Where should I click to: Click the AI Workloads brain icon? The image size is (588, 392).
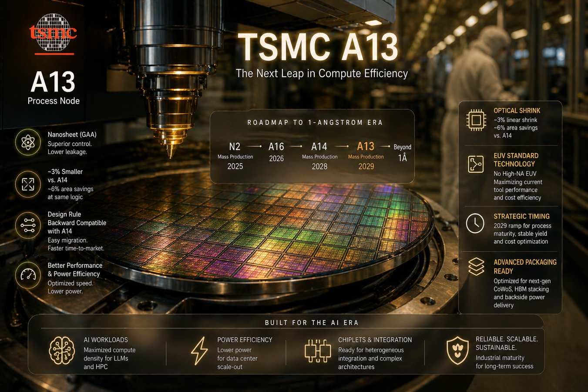[x=62, y=350]
